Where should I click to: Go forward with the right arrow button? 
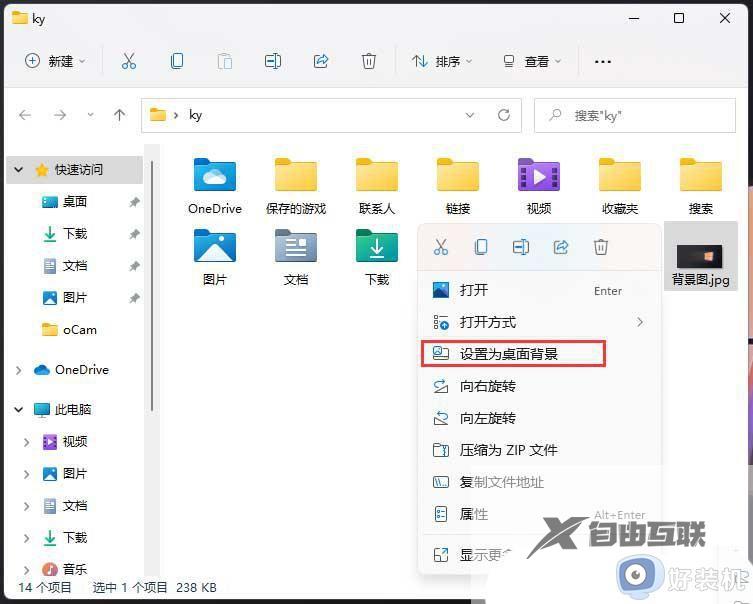click(60, 115)
